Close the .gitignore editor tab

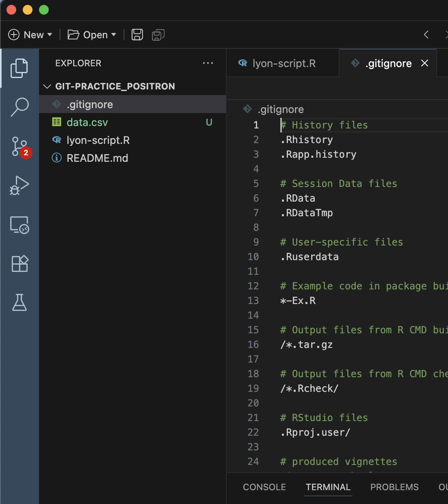[424, 63]
